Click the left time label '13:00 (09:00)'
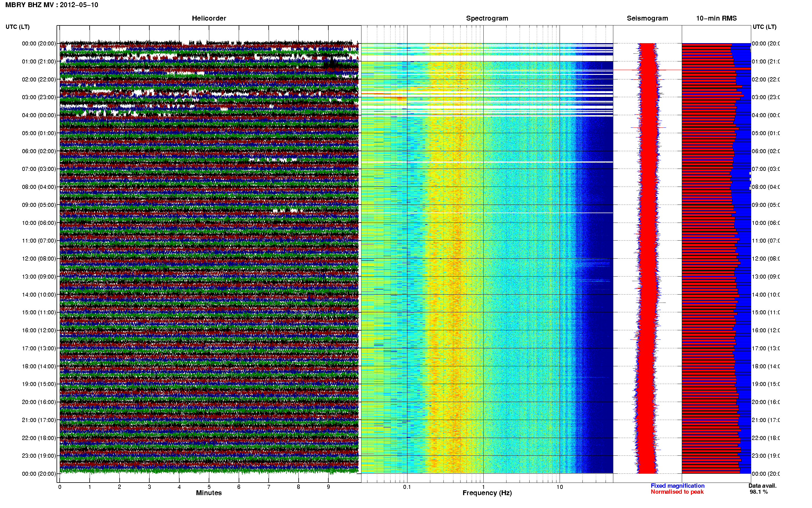The image size is (812, 508). click(x=39, y=277)
